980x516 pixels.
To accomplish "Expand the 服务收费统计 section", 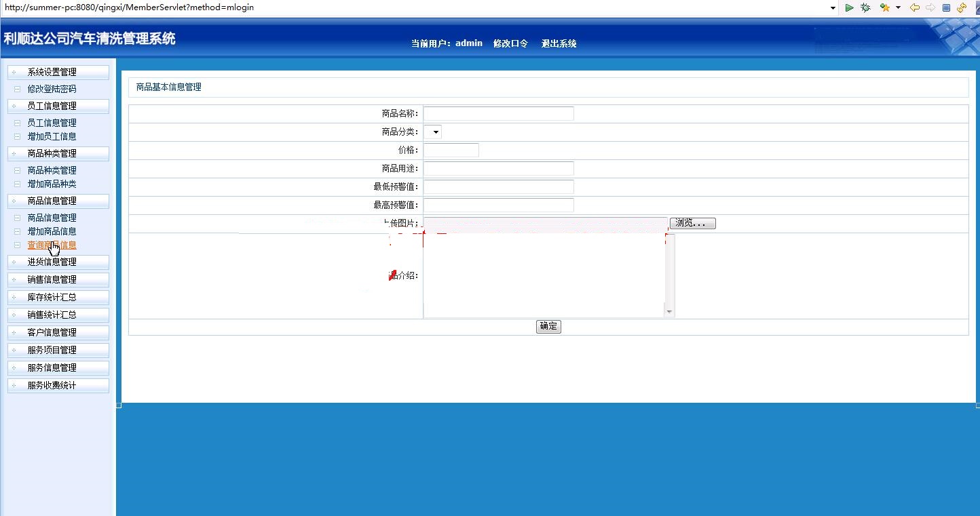I will tap(58, 385).
